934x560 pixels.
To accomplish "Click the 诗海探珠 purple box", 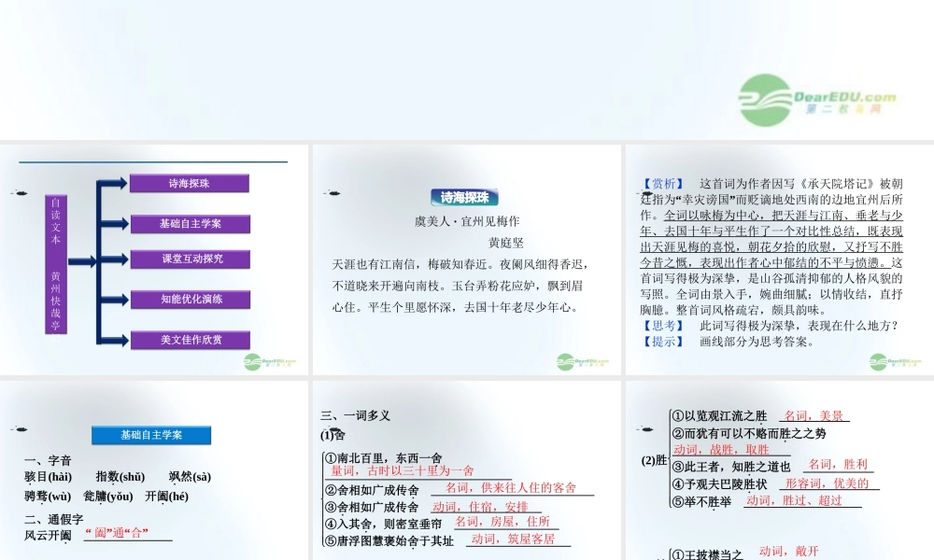I will click(x=190, y=183).
